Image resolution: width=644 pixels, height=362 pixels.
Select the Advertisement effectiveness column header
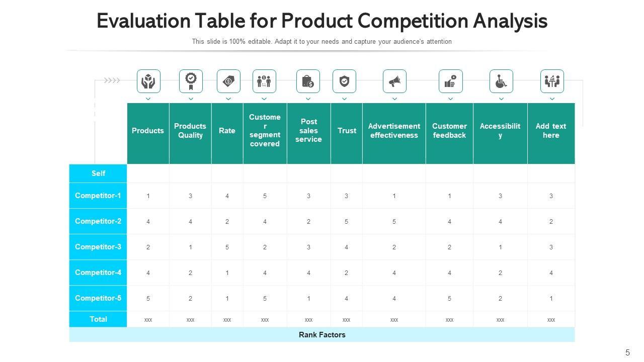click(x=394, y=131)
